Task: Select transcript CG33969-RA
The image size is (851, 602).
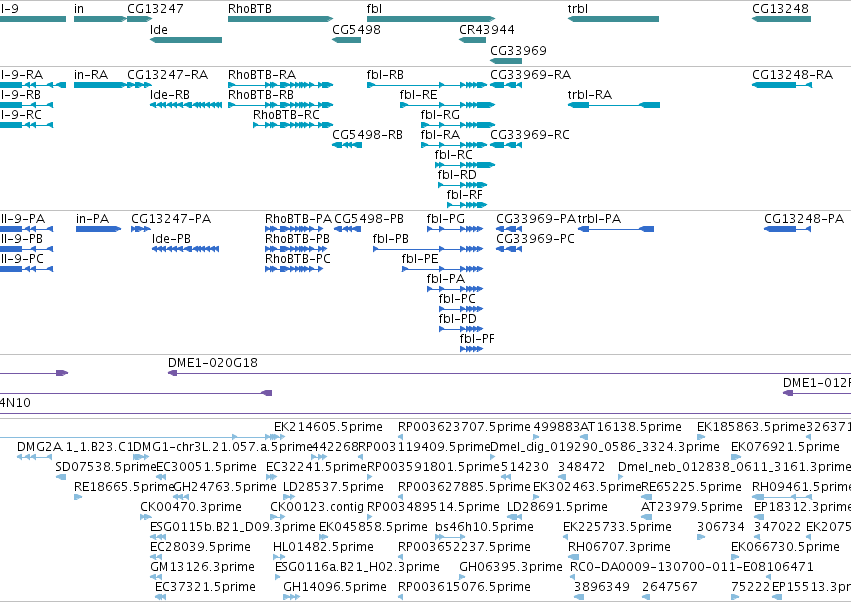Action: pyautogui.click(x=506, y=85)
